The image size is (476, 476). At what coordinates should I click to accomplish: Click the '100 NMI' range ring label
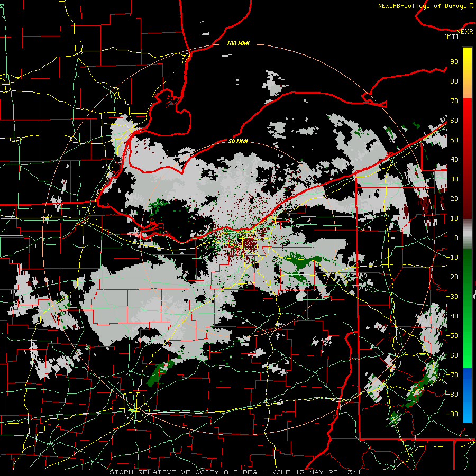click(x=238, y=44)
